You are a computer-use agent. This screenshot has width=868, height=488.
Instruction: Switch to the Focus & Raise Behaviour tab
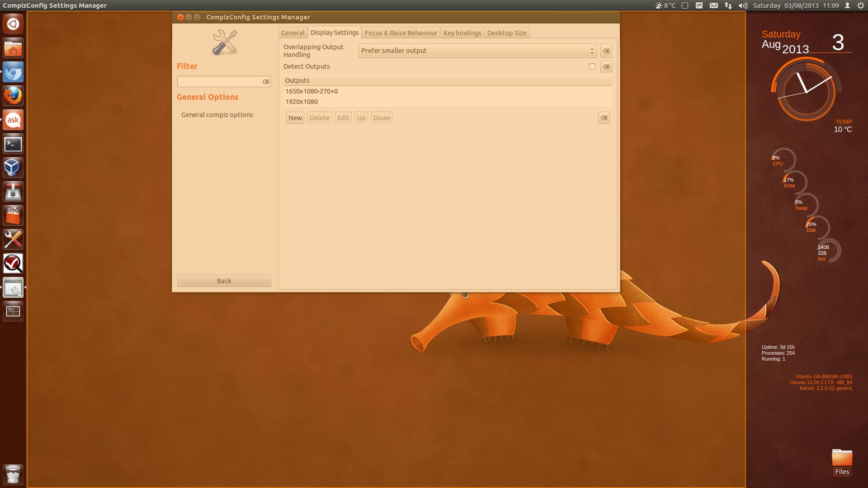[x=401, y=32]
